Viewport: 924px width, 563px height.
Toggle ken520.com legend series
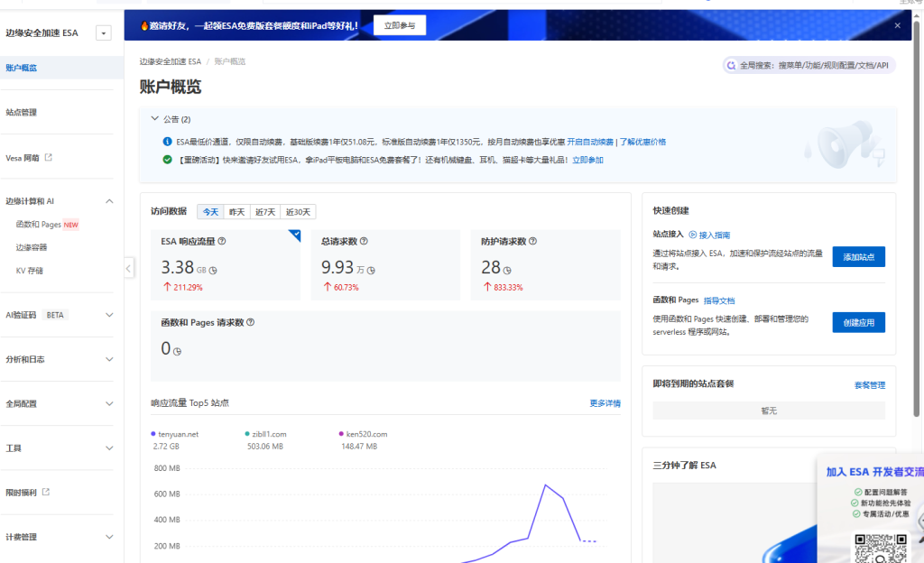363,434
